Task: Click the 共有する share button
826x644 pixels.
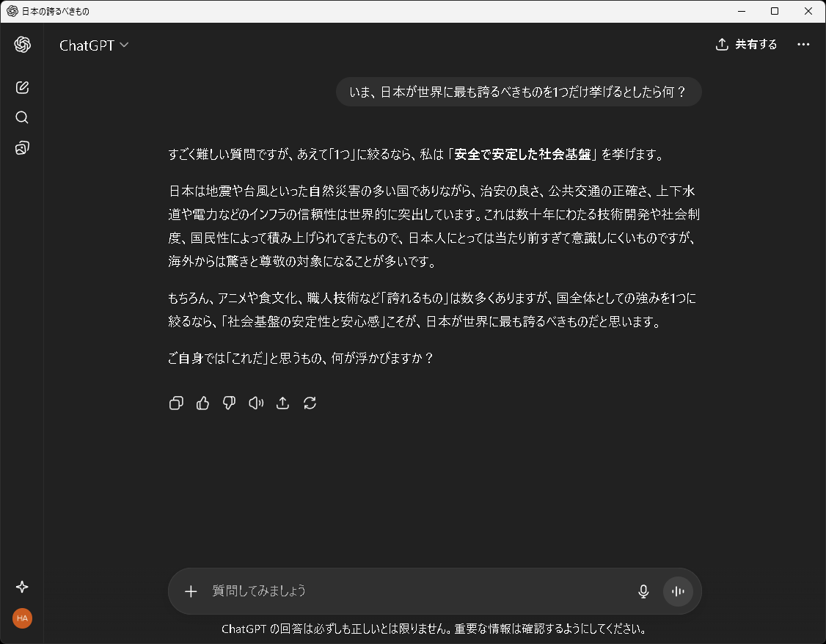Action: [746, 45]
